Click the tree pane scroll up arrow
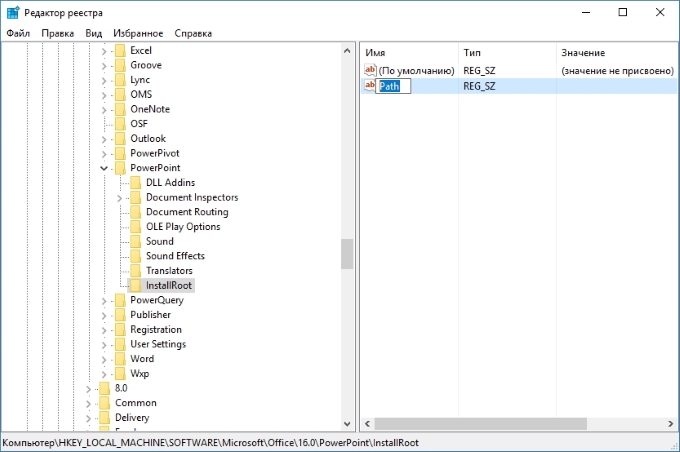This screenshot has width=680, height=452. tap(347, 51)
